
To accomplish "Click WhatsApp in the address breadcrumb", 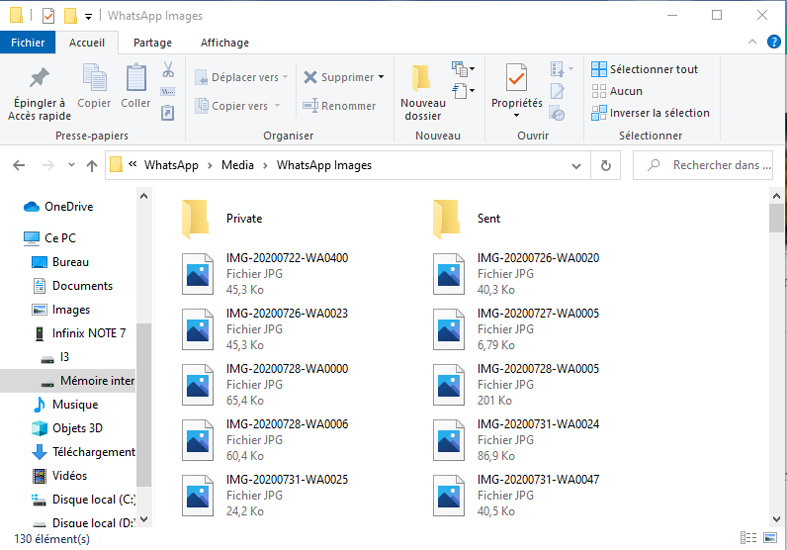I will coord(171,165).
